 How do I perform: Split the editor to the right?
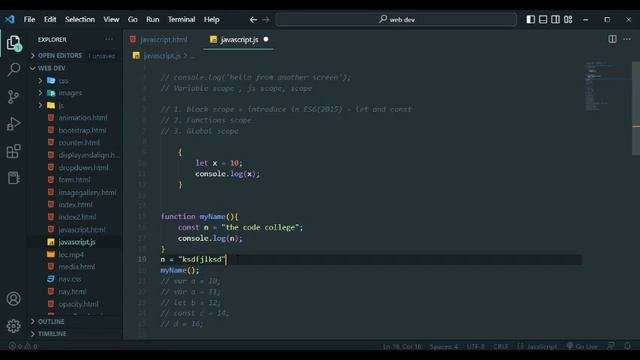coord(612,39)
